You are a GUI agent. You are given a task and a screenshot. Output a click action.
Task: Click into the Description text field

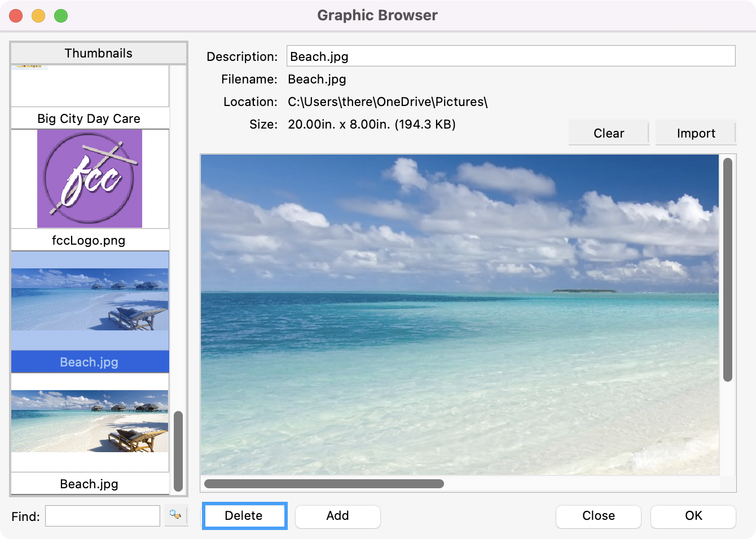click(511, 56)
